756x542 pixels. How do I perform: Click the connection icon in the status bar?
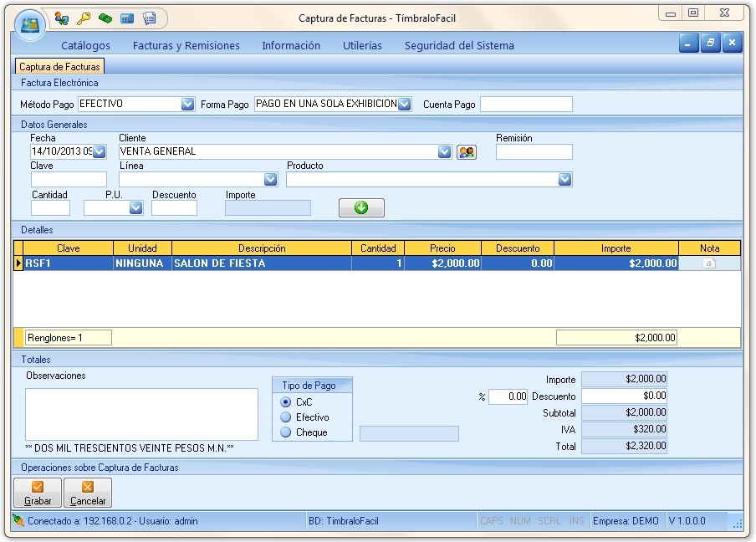click(18, 521)
